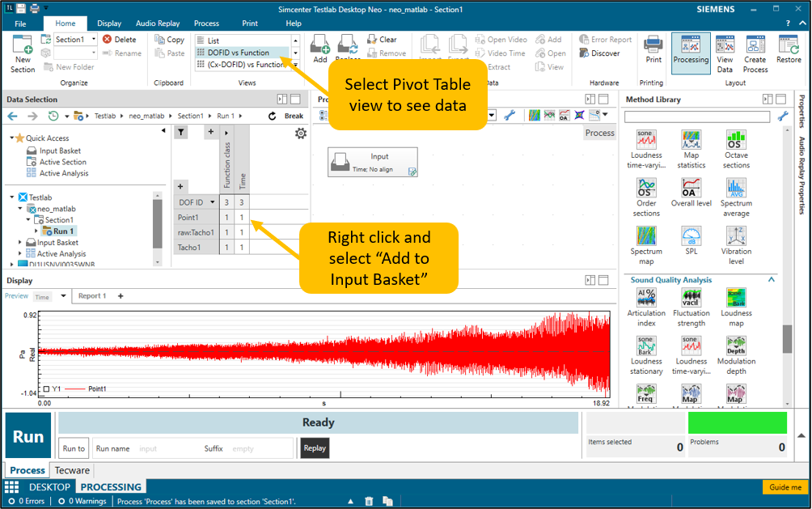Switch to the Display ribbon tab
This screenshot has width=812, height=509.
coord(108,23)
